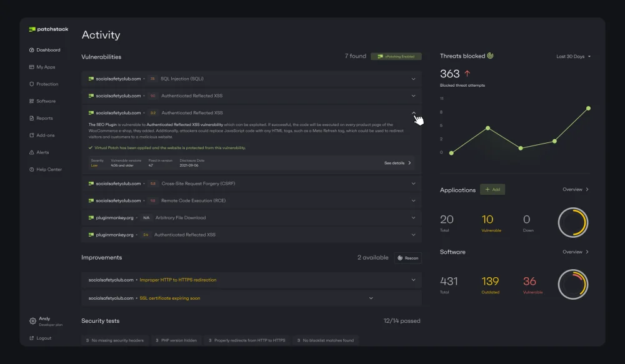Click the 0 Down applications count
Viewport: 625px width, 364px height.
pos(526,219)
